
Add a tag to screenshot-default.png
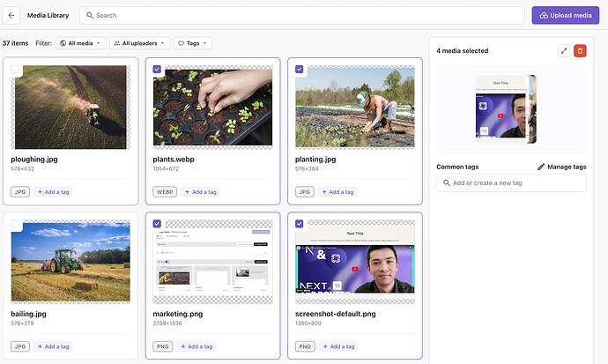(338, 346)
